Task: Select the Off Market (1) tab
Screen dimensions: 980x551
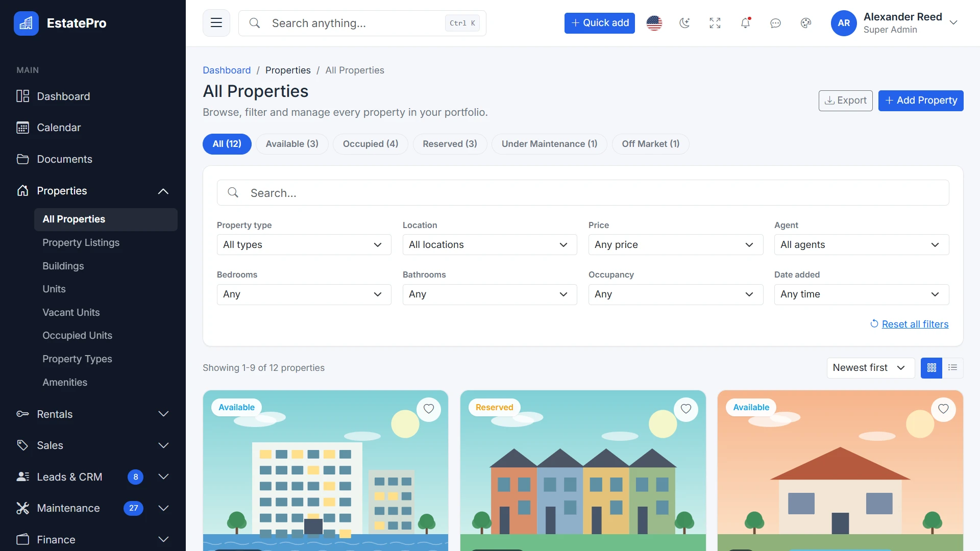Action: coord(650,144)
